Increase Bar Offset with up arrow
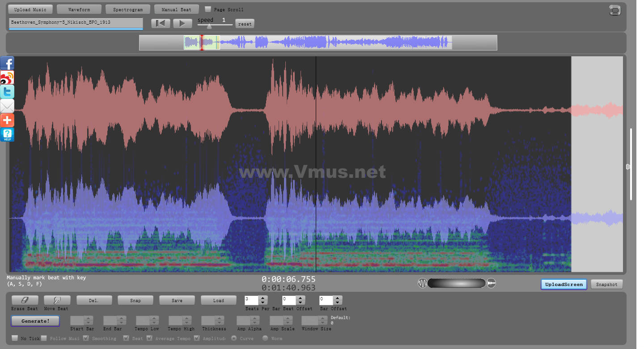Image resolution: width=644 pixels, height=349 pixels. [x=338, y=298]
